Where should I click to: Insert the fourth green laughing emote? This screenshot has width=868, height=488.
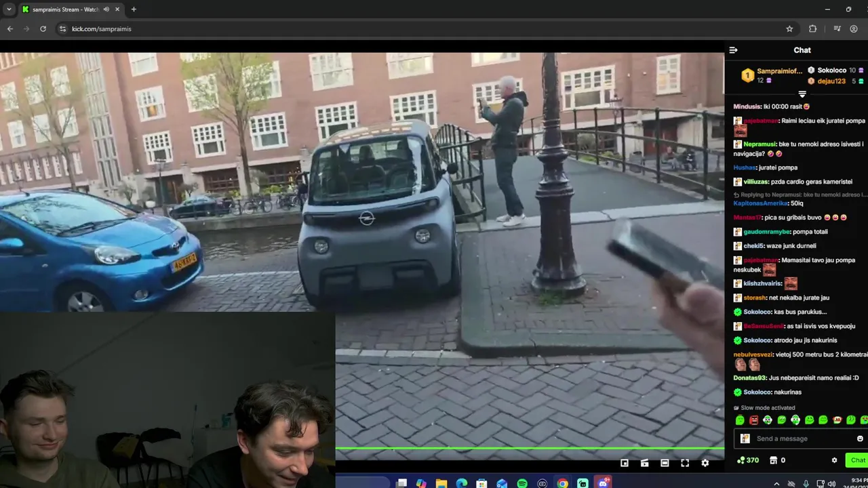(781, 420)
